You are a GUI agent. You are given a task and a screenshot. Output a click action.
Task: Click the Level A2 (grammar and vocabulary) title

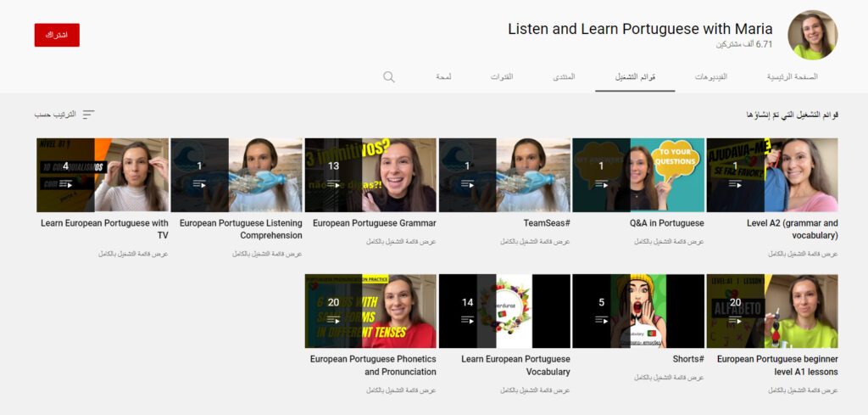click(x=793, y=229)
